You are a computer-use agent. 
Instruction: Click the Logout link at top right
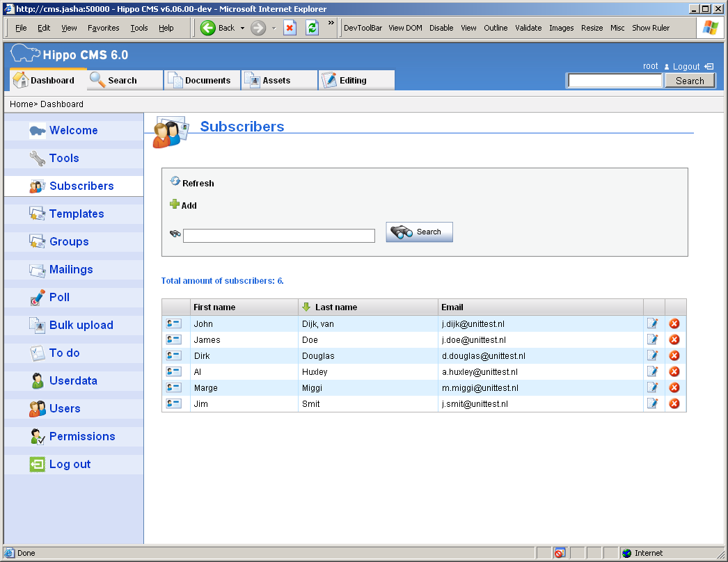[x=686, y=66]
